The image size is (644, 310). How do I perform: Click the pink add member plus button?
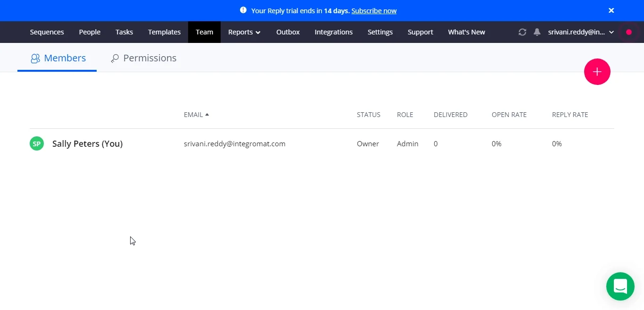(x=597, y=72)
